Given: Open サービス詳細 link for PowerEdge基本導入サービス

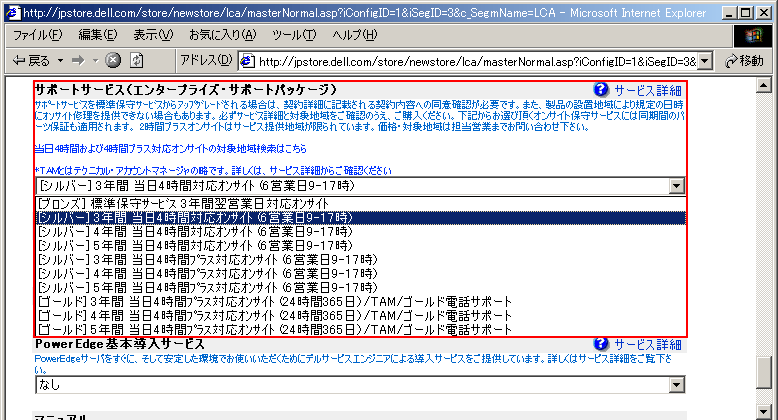Looking at the screenshot, I should click(648, 345).
